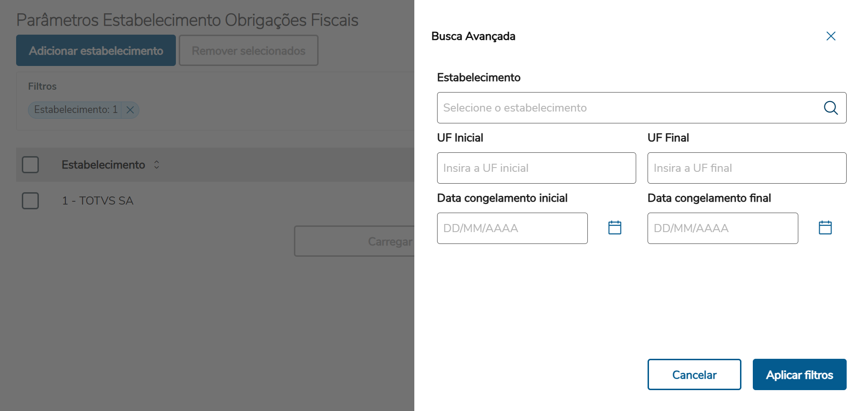This screenshot has width=868, height=411.
Task: Focus the UF Final input field
Action: coord(747,168)
